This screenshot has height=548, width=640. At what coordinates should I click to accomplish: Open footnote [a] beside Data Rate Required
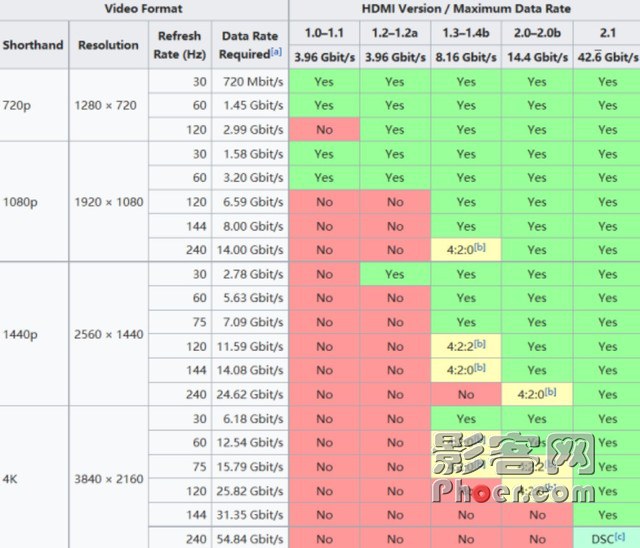coord(276,52)
